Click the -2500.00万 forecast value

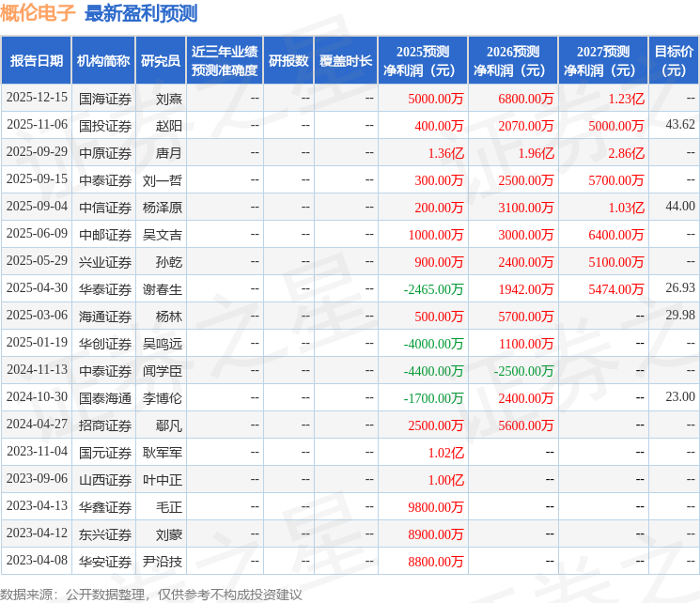point(523,371)
